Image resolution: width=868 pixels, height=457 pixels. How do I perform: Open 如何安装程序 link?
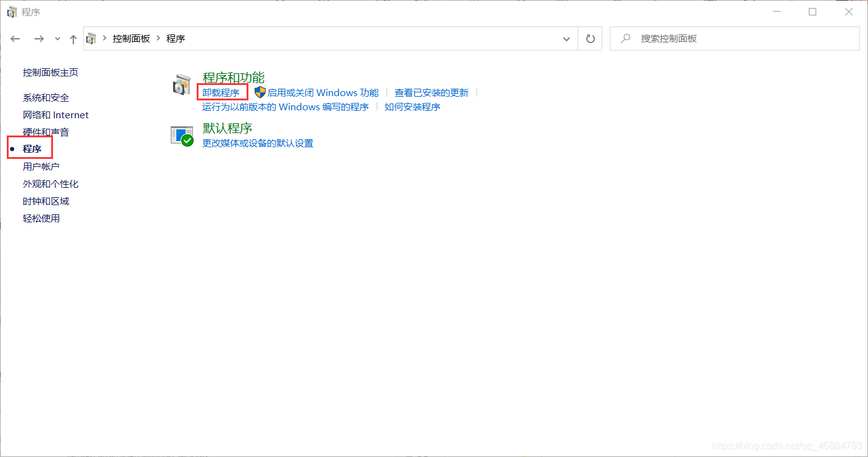click(412, 107)
